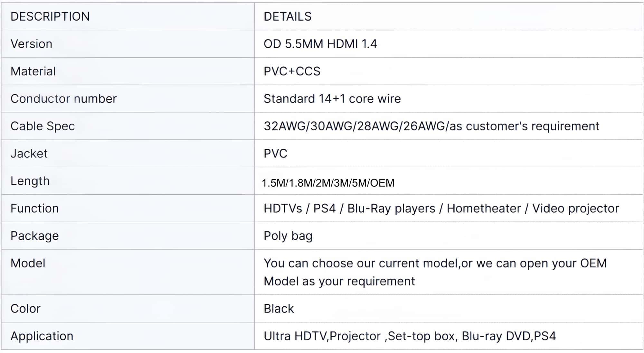Image resolution: width=644 pixels, height=353 pixels.
Task: Click the HDTVs / PS4 function details
Action: tap(441, 209)
